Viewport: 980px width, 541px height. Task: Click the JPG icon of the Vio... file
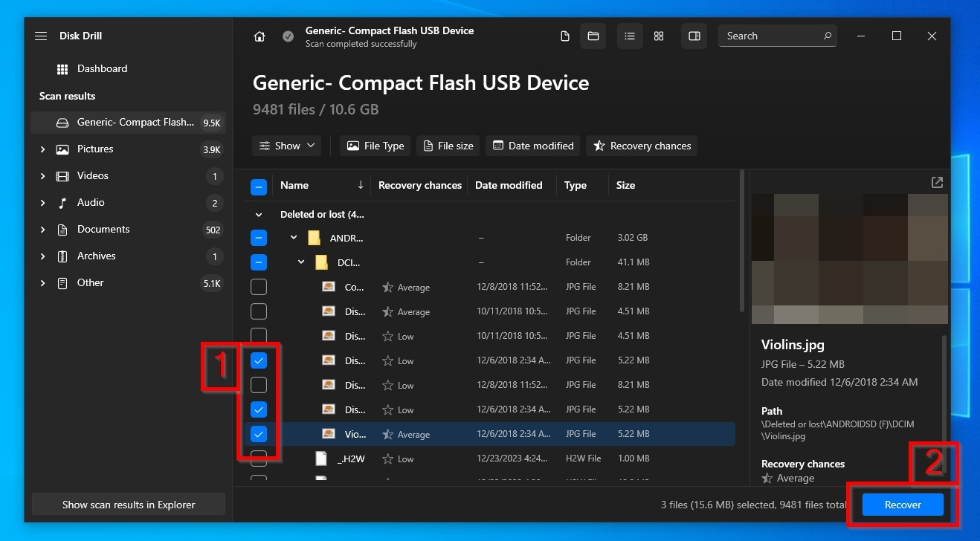point(329,434)
